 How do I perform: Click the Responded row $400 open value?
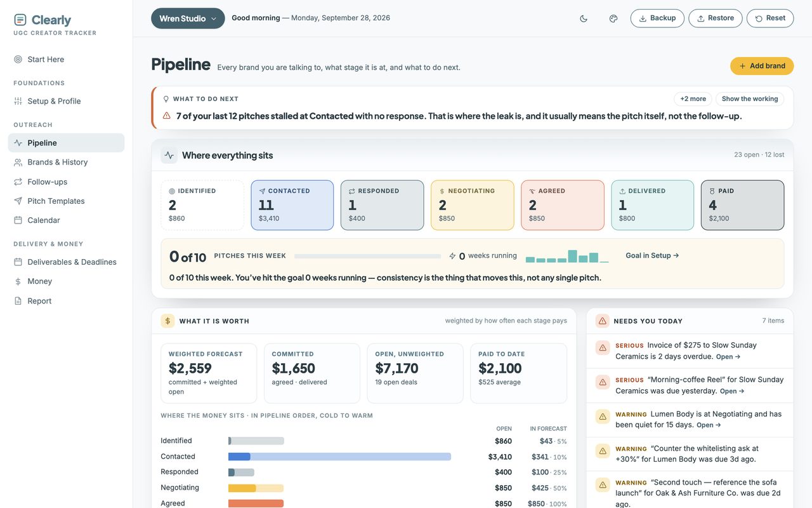[x=503, y=472]
